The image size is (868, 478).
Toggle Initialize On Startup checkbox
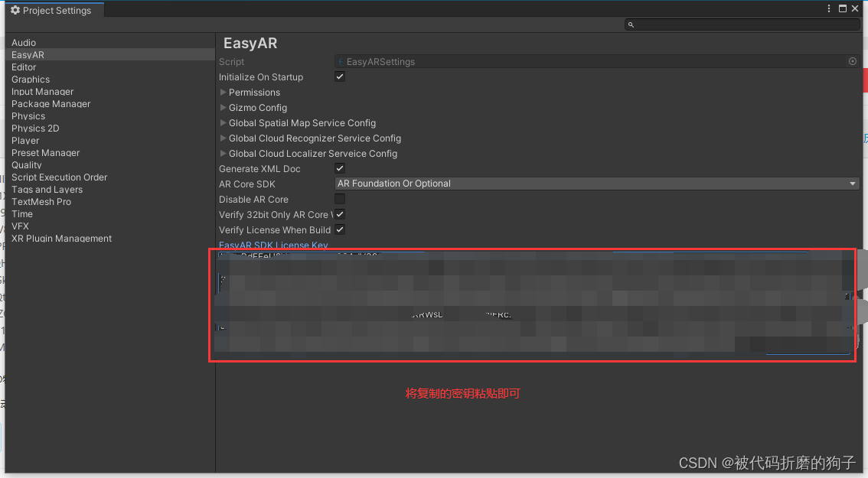(x=340, y=76)
